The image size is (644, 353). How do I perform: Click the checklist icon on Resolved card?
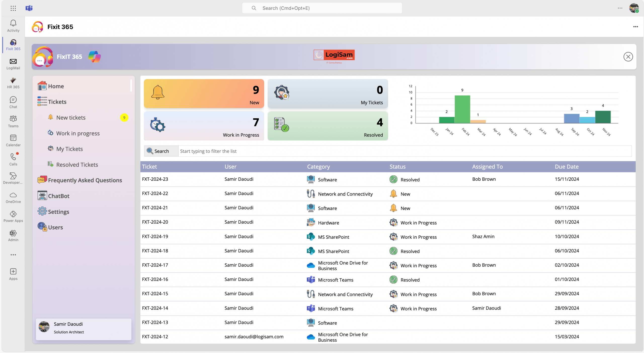(281, 125)
